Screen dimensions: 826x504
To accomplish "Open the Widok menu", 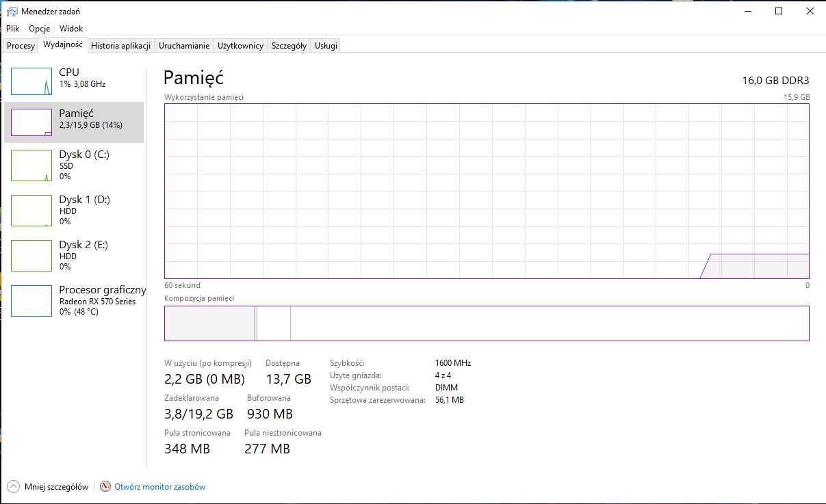I will pos(71,29).
